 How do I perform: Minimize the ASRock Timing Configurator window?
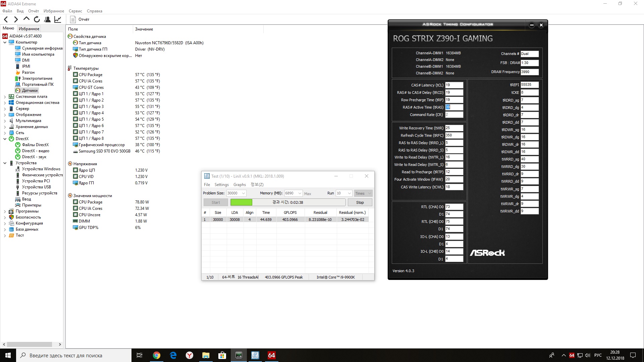[532, 25]
